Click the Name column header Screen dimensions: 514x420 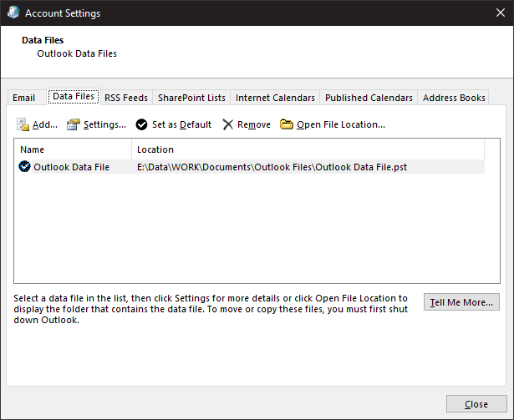coord(73,149)
